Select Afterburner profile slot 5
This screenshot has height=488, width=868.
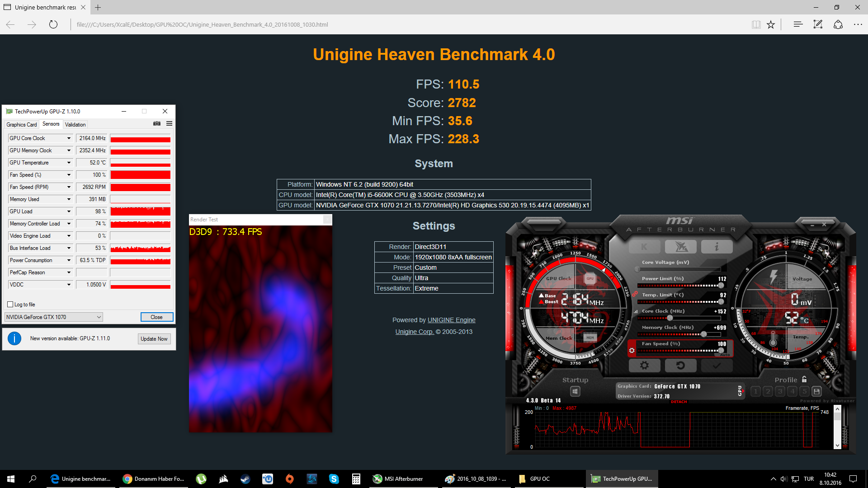point(804,391)
